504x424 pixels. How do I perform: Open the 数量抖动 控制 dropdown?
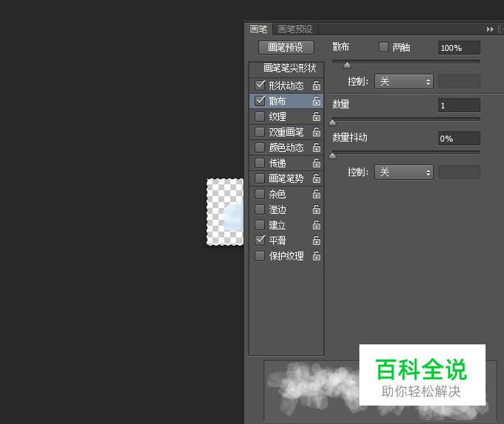click(404, 173)
